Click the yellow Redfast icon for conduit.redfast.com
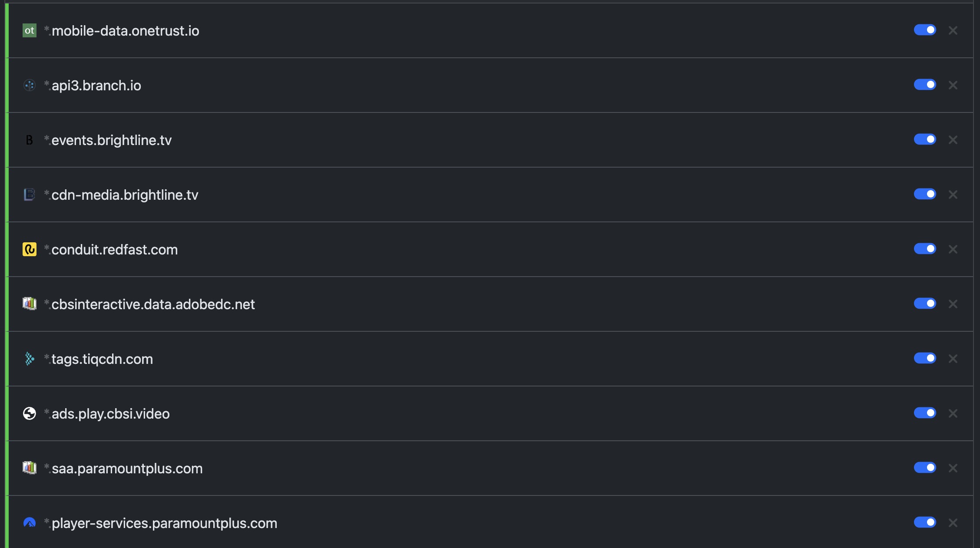This screenshot has width=980, height=548. tap(30, 249)
